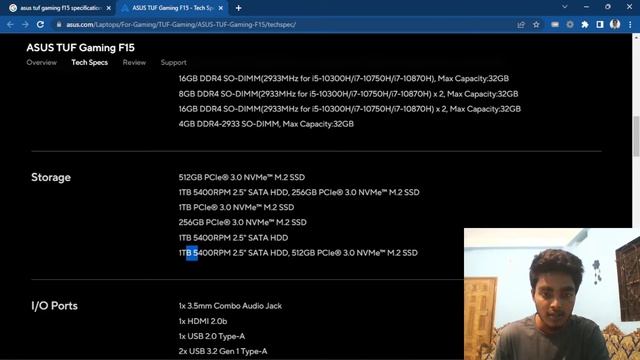Close the asus tuf gaming f15 specification tab
The width and height of the screenshot is (640, 360).
click(109, 8)
